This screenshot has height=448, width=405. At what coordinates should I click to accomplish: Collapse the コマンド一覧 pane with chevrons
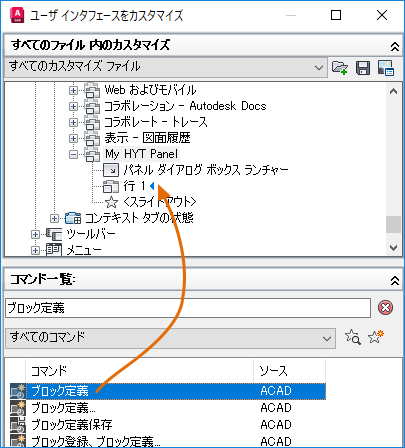click(x=395, y=281)
